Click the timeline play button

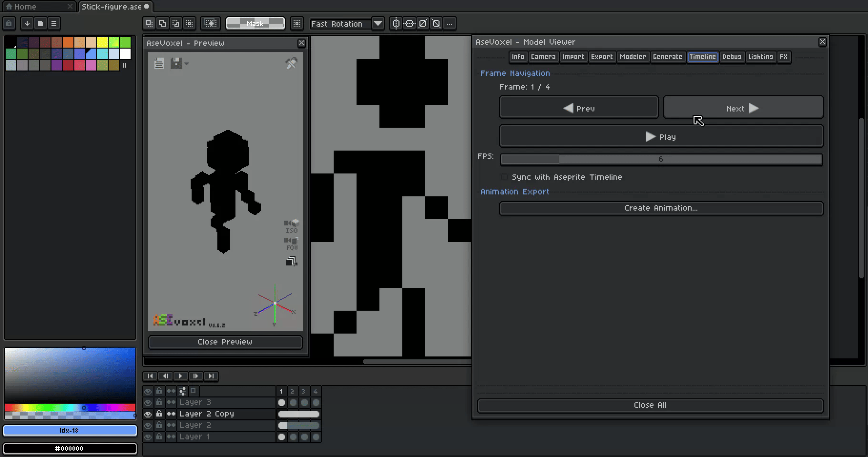click(181, 376)
